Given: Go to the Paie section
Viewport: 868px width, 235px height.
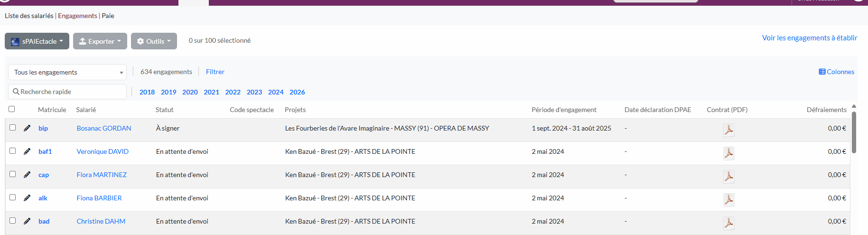Looking at the screenshot, I should tap(108, 16).
